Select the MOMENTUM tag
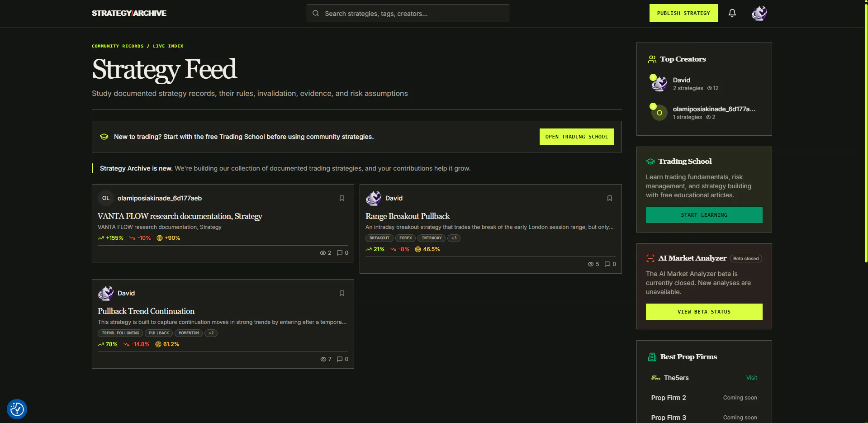868x423 pixels. pyautogui.click(x=189, y=333)
